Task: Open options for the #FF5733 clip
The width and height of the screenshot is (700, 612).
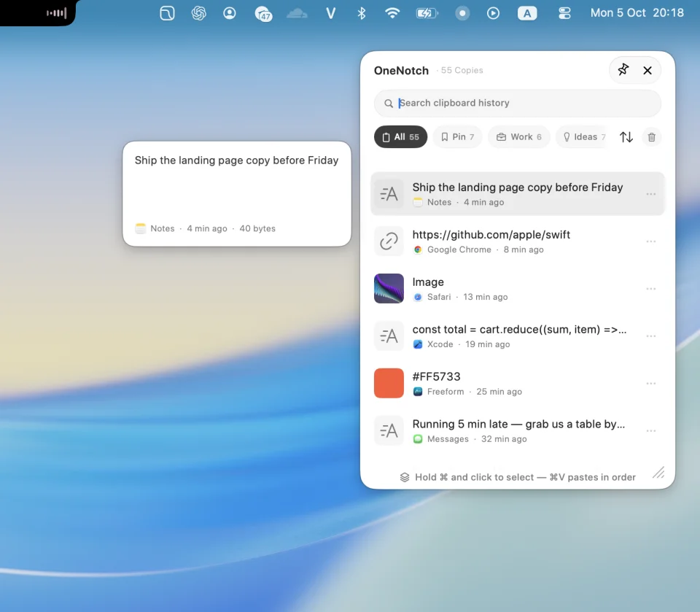Action: coord(651,383)
